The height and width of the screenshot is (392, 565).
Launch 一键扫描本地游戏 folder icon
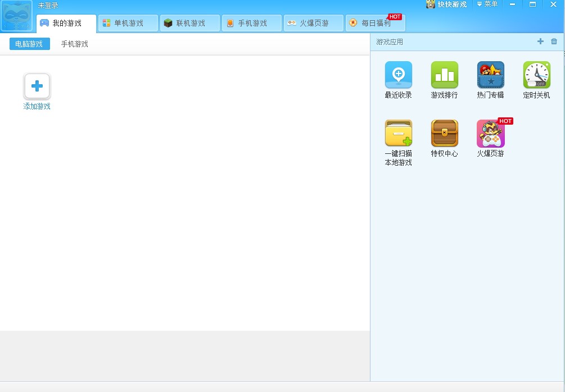coord(398,133)
